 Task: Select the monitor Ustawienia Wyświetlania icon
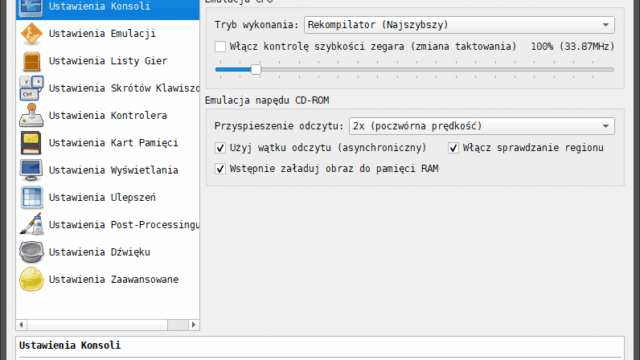(31, 170)
